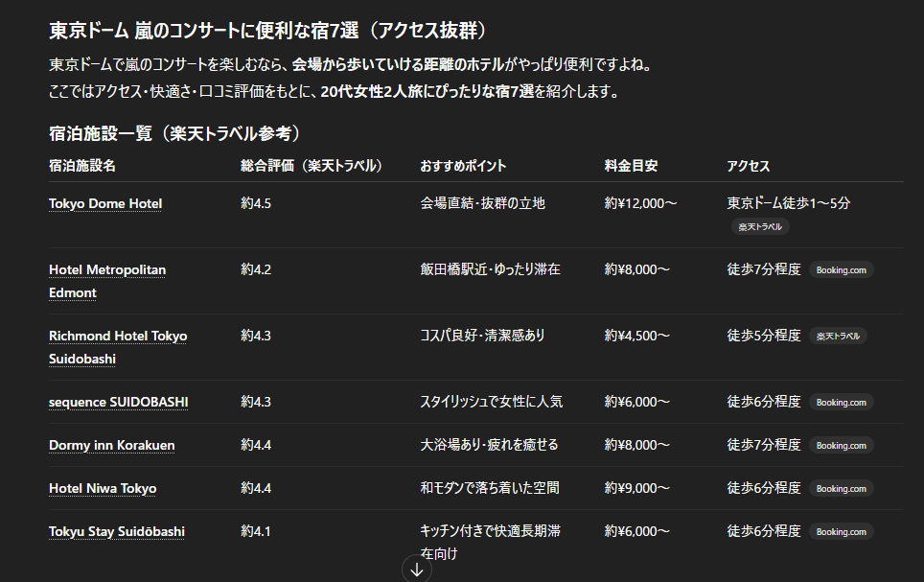Click the 総合評価（楽天トラベル） column header
The width and height of the screenshot is (924, 582).
pos(312,166)
